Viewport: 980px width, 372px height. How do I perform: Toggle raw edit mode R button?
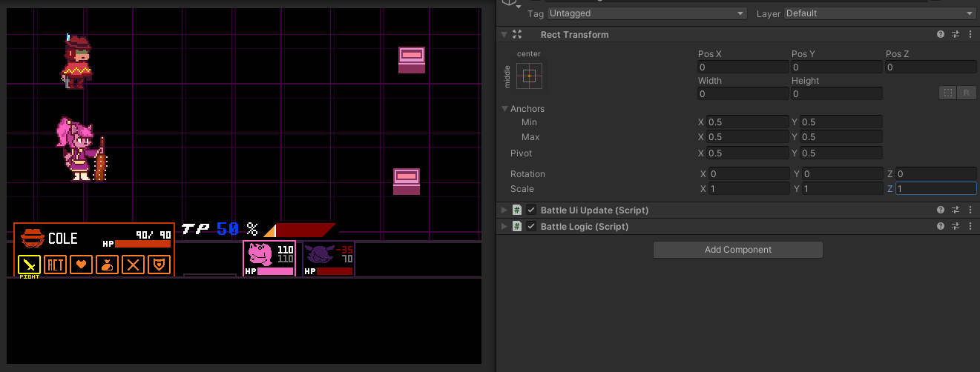pyautogui.click(x=967, y=93)
